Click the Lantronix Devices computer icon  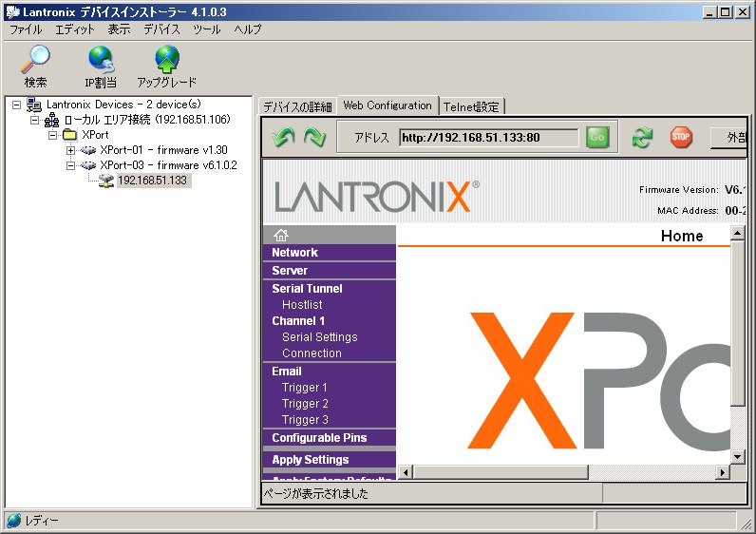pos(34,105)
